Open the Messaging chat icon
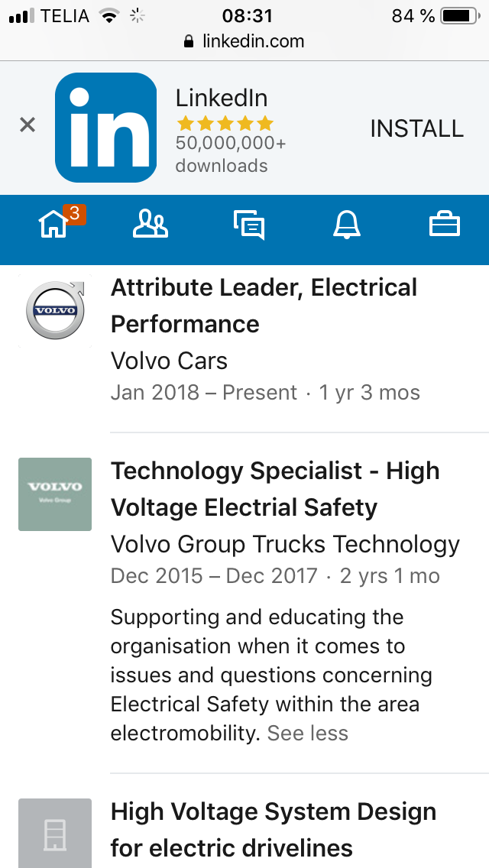Viewport: 489px width, 868px height. click(249, 225)
